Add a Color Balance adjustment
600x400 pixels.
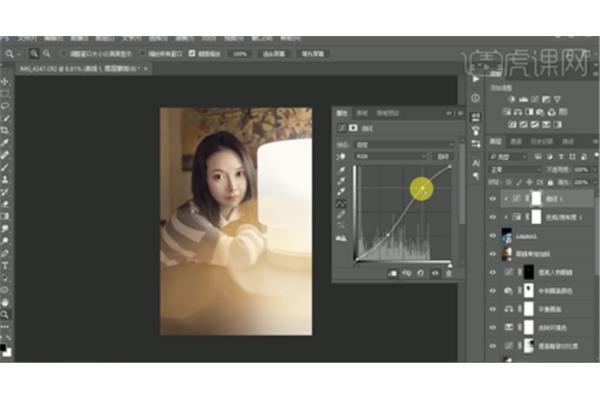pyautogui.click(x=518, y=112)
